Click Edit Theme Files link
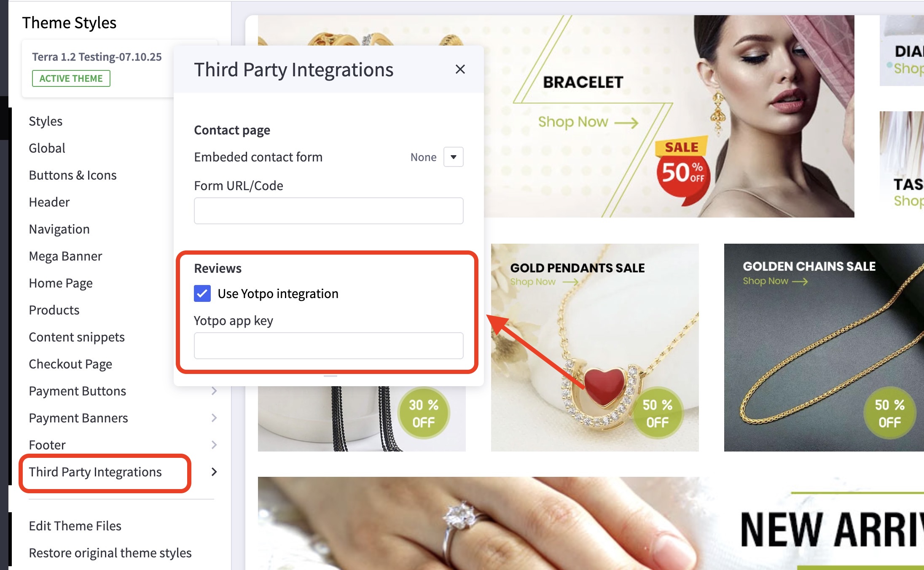Viewport: 924px width, 570px height. tap(75, 526)
